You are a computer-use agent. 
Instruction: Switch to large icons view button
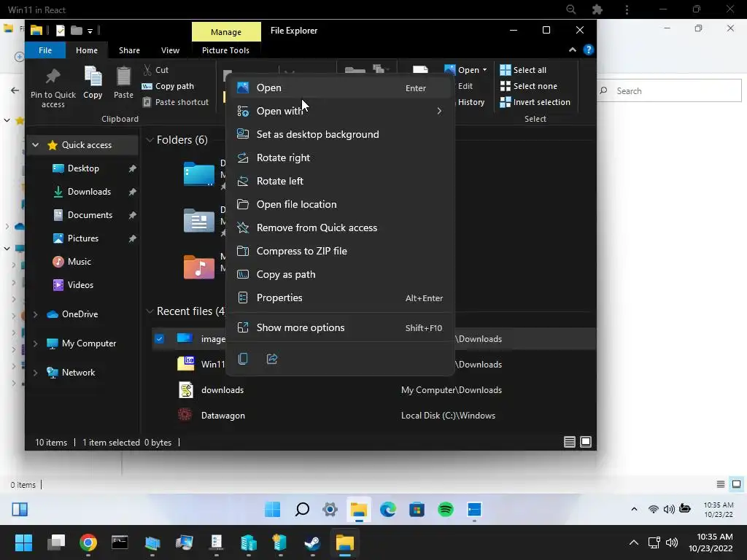[586, 442]
